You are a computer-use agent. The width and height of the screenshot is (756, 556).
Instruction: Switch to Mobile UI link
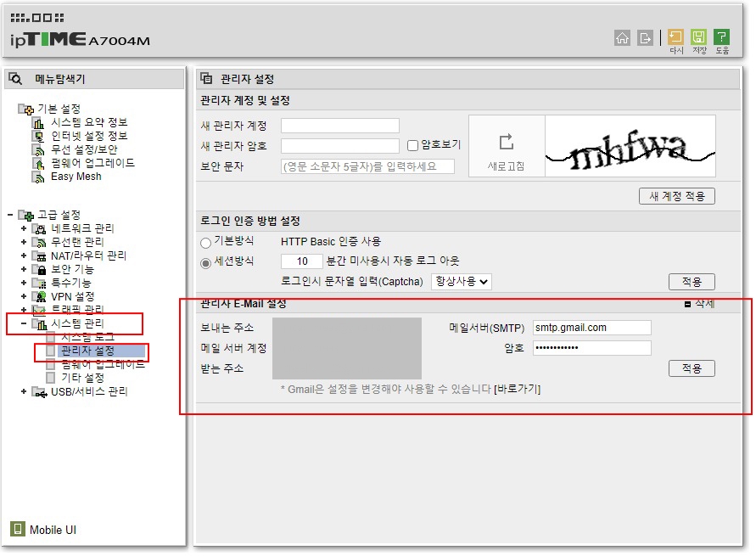(x=53, y=530)
